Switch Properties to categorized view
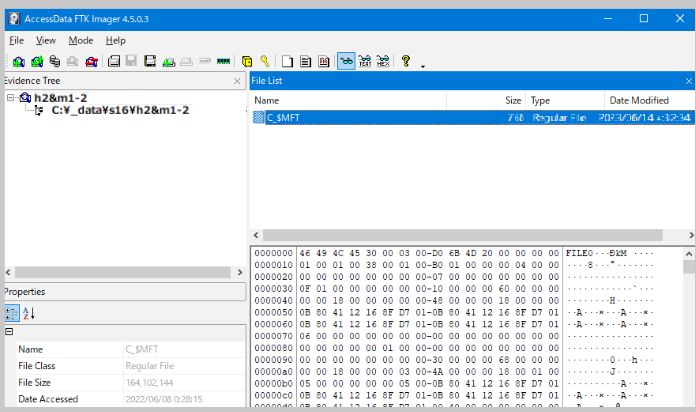The width and height of the screenshot is (696, 412). click(12, 313)
